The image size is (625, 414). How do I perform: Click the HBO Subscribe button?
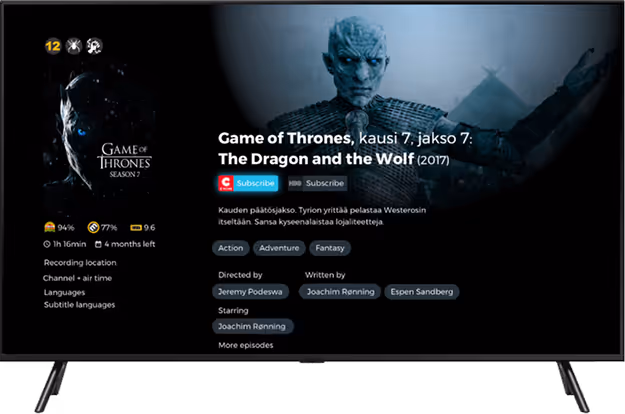[317, 183]
